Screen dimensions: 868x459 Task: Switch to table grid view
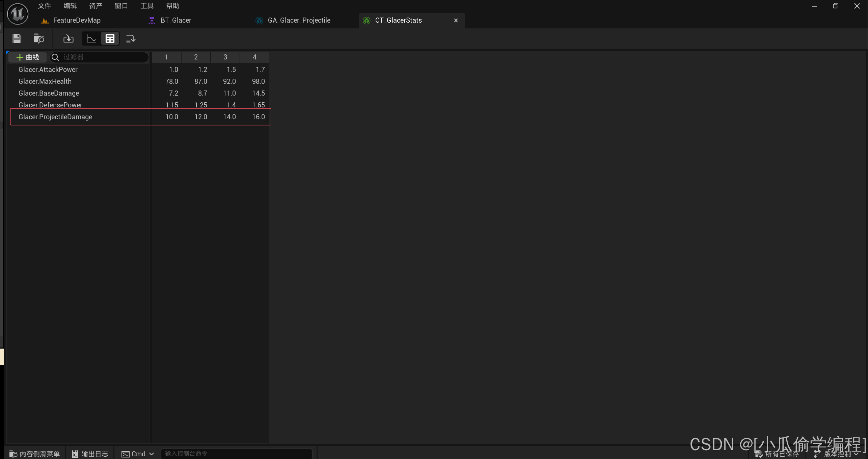pyautogui.click(x=110, y=39)
